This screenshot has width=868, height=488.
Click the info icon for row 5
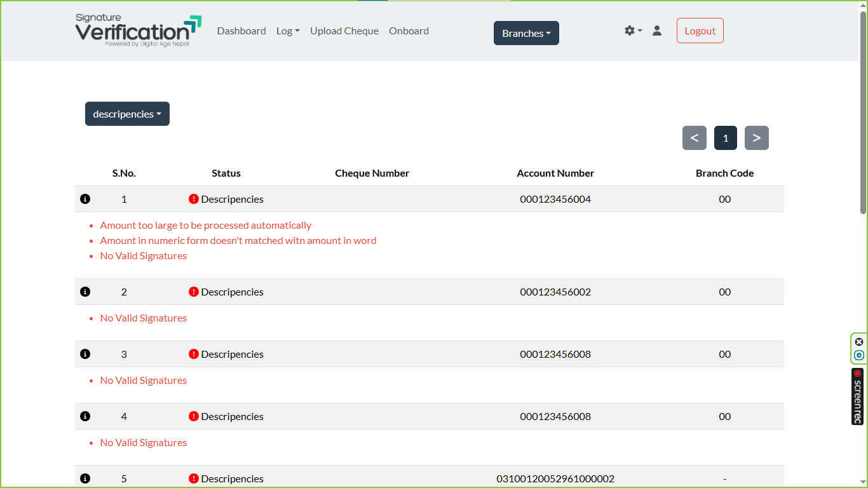85,478
